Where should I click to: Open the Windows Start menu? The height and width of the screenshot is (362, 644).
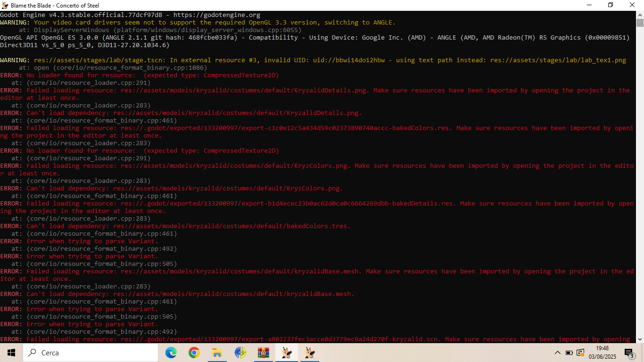11,353
